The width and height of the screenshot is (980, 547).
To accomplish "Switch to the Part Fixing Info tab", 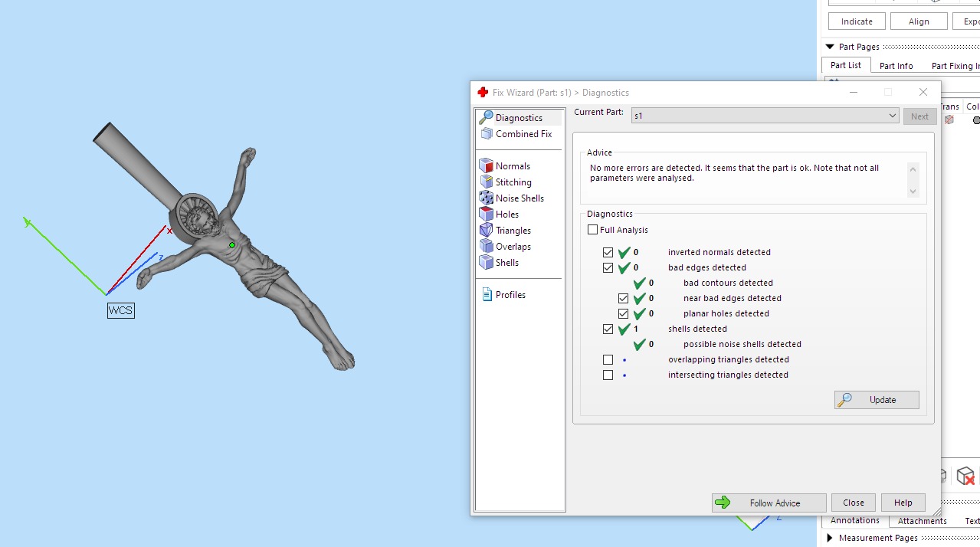I will pos(955,66).
